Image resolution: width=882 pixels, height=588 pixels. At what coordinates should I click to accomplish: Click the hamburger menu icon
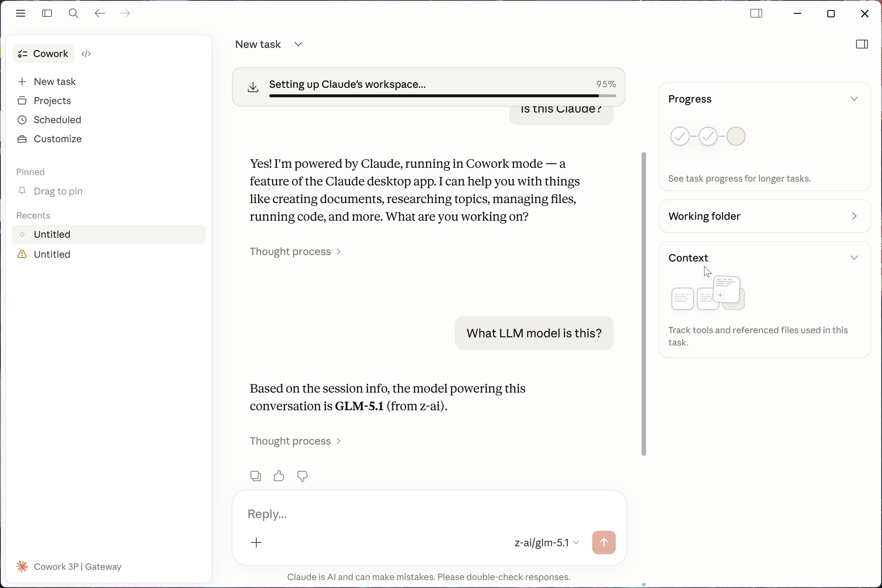(x=21, y=14)
